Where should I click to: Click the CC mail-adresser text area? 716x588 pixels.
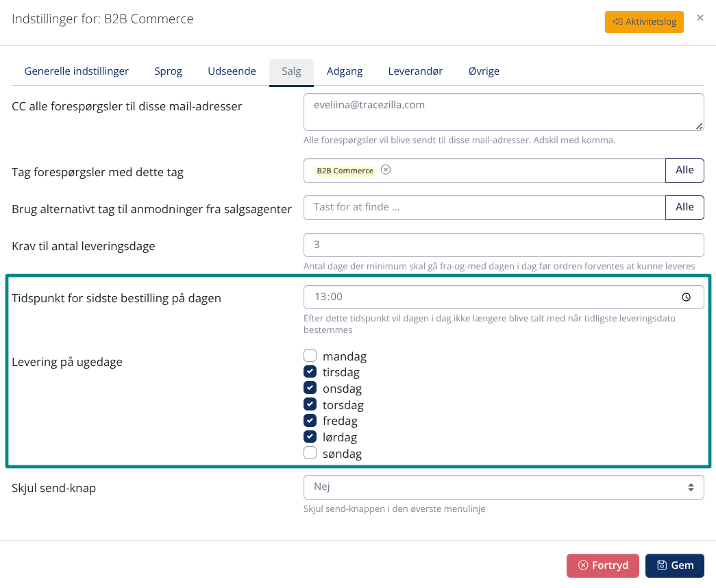tap(503, 112)
